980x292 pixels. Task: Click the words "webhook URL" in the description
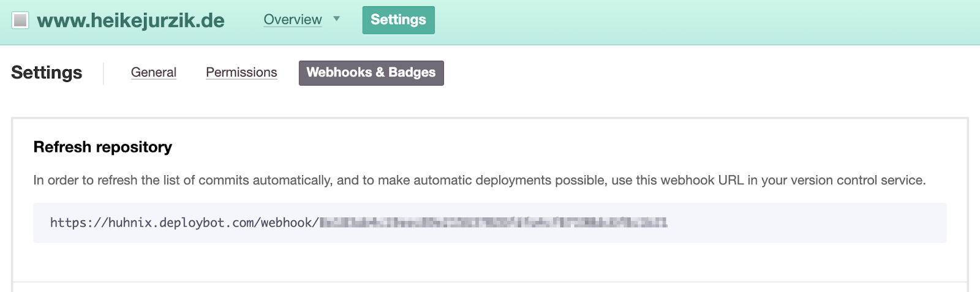tap(708, 180)
